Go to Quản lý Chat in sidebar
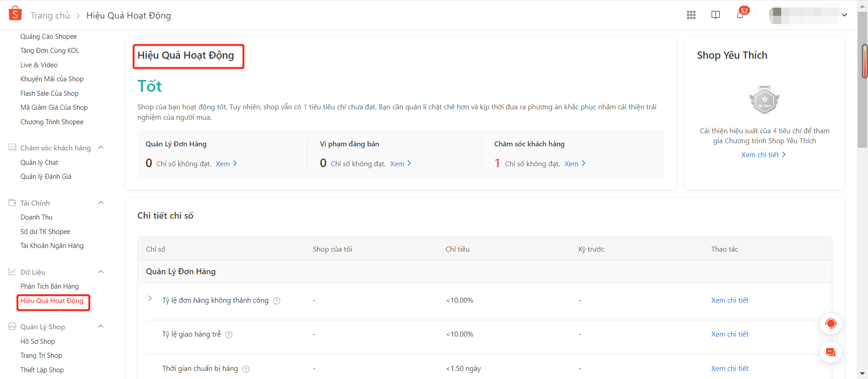The width and height of the screenshot is (868, 379). pyautogui.click(x=39, y=163)
